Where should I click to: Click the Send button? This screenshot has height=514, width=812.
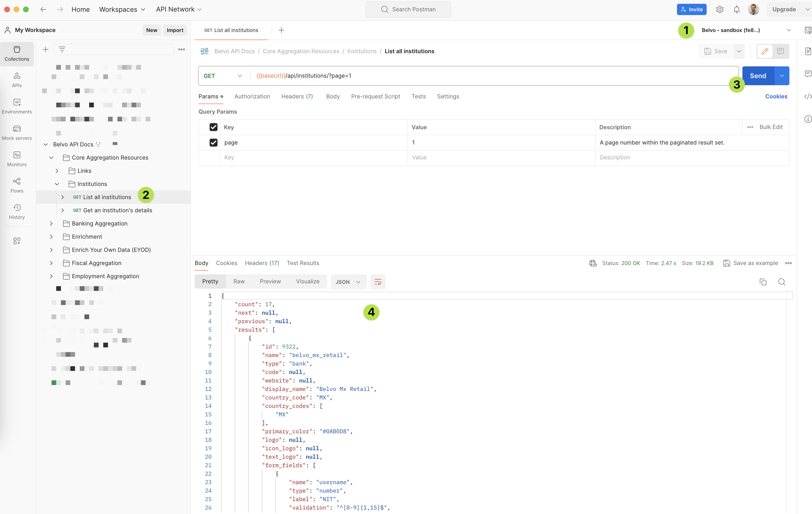tap(758, 76)
